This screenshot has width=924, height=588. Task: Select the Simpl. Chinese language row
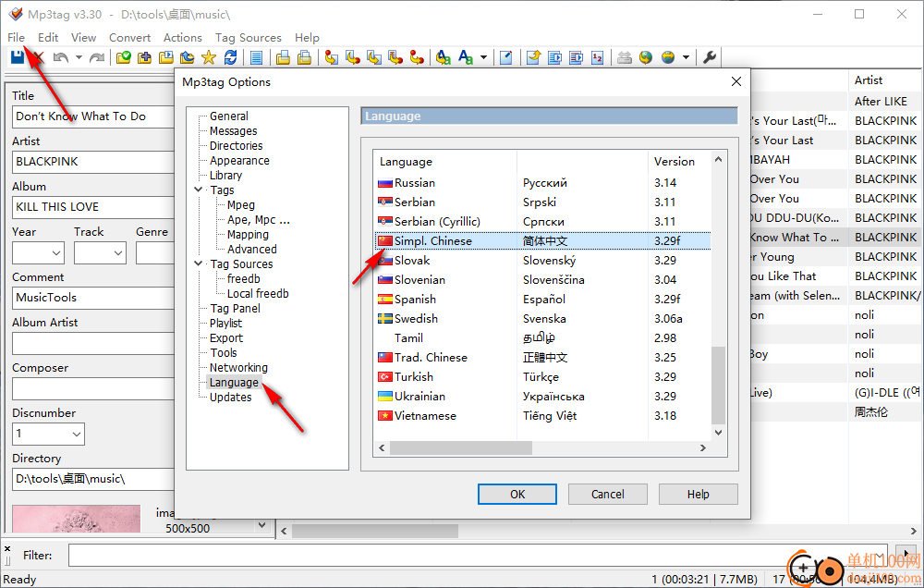(x=542, y=241)
